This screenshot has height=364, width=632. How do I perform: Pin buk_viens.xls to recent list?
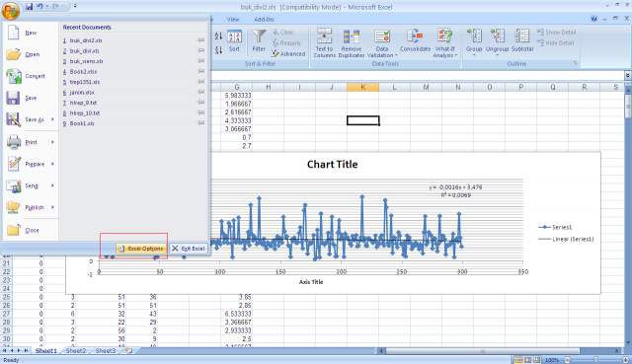point(200,61)
